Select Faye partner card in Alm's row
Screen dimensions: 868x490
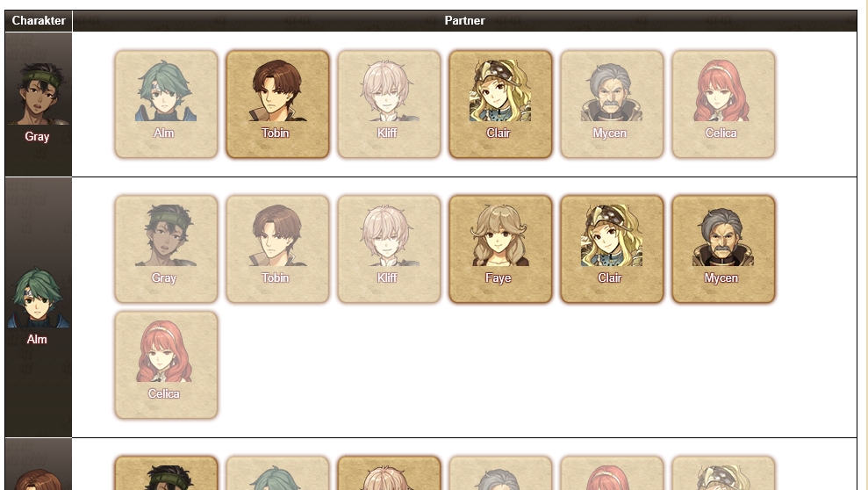500,249
